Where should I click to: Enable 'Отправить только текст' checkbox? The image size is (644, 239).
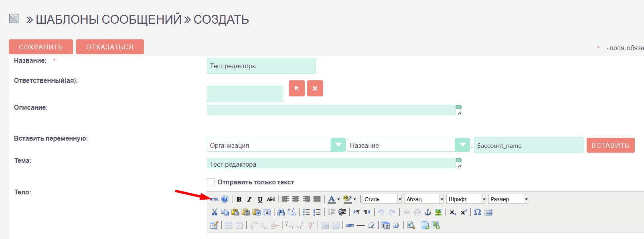click(211, 182)
